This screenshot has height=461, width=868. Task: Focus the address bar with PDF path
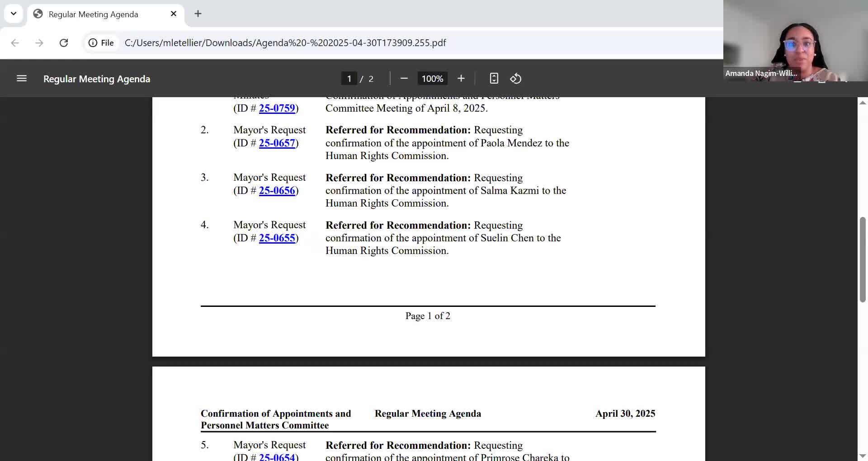point(285,43)
